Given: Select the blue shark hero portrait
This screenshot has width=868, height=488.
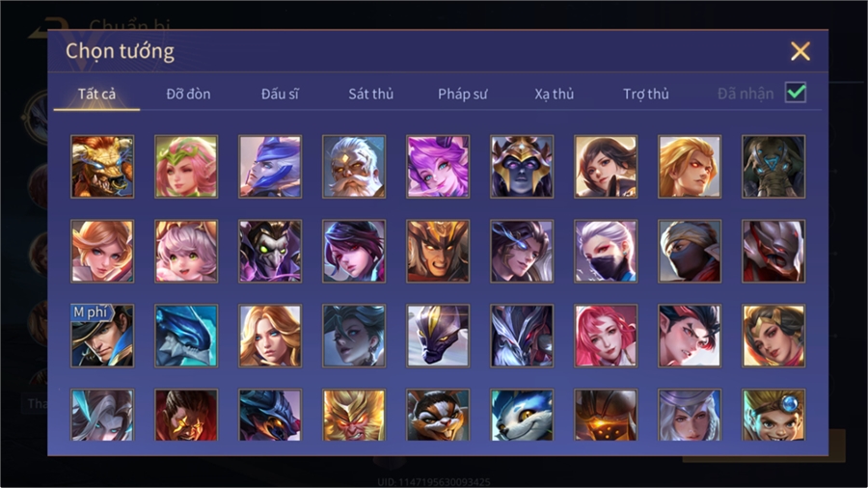Looking at the screenshot, I should (186, 336).
